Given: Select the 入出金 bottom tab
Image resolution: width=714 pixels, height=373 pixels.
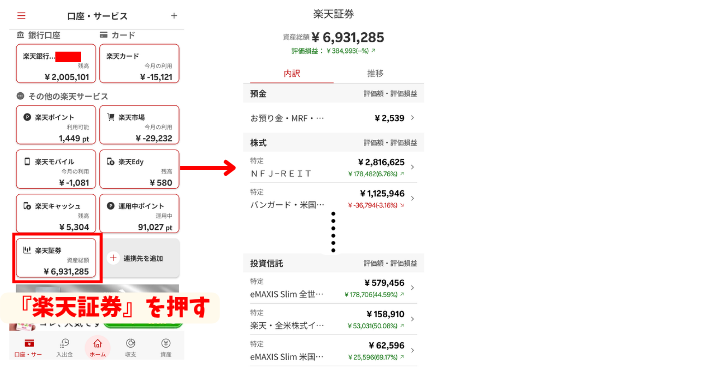Looking at the screenshot, I should coord(64,347).
